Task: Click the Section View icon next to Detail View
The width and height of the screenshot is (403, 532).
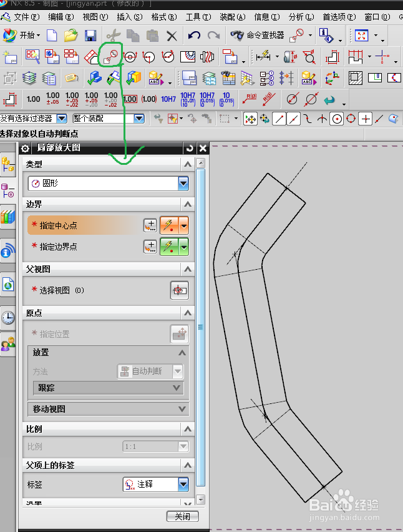Action: pyautogui.click(x=130, y=57)
